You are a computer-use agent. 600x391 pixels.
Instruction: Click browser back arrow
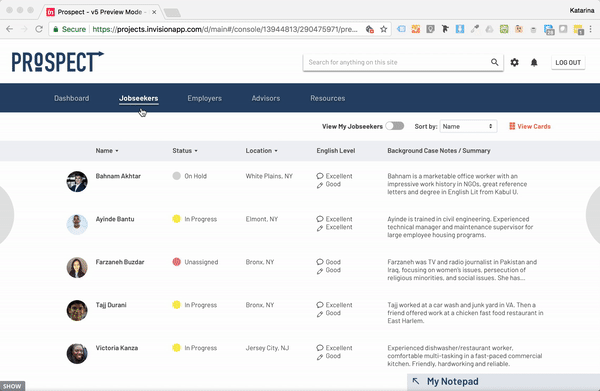(x=10, y=29)
